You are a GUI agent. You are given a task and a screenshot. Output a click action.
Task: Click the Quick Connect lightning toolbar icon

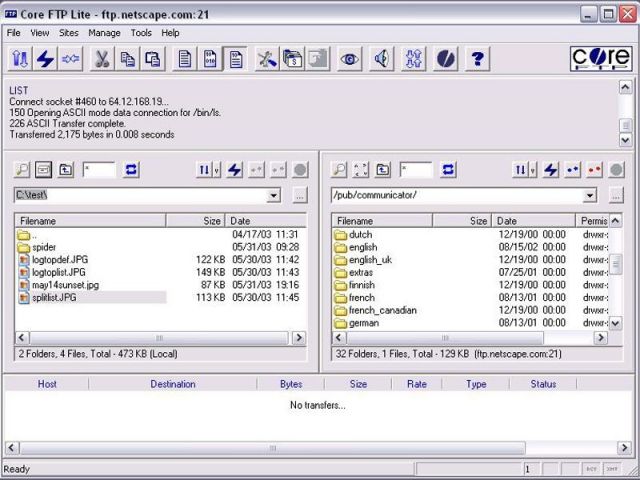point(45,59)
